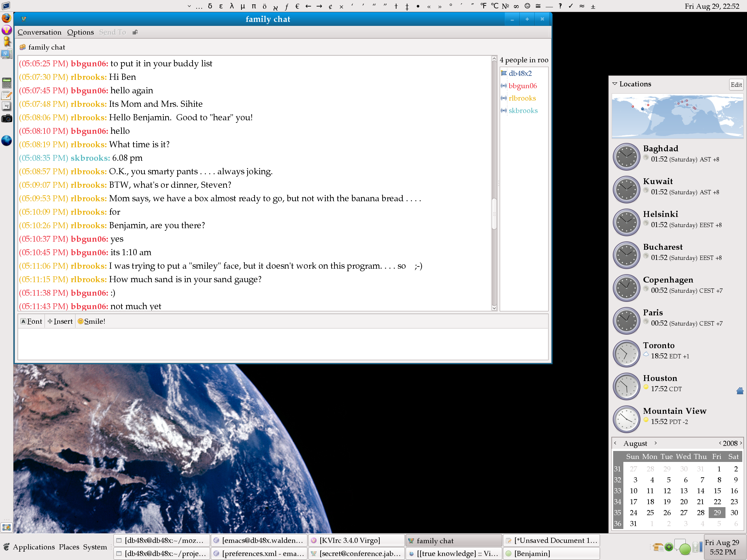Switch to true knowledge browser window
747x560 pixels.
coord(454,553)
